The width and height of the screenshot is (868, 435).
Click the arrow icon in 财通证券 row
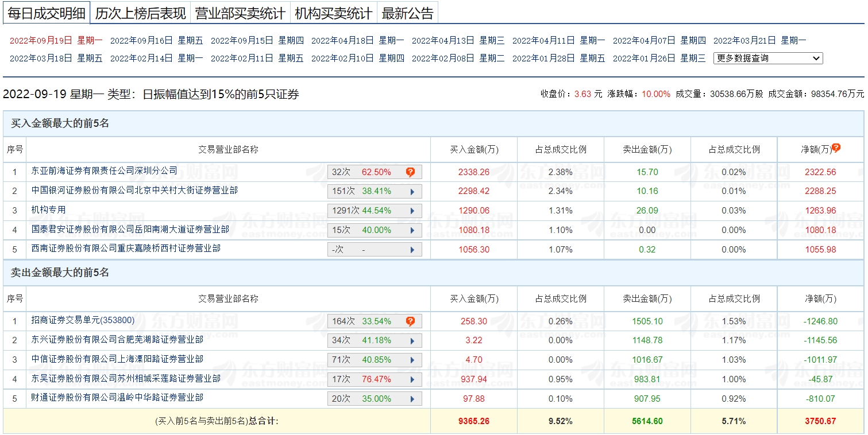412,399
